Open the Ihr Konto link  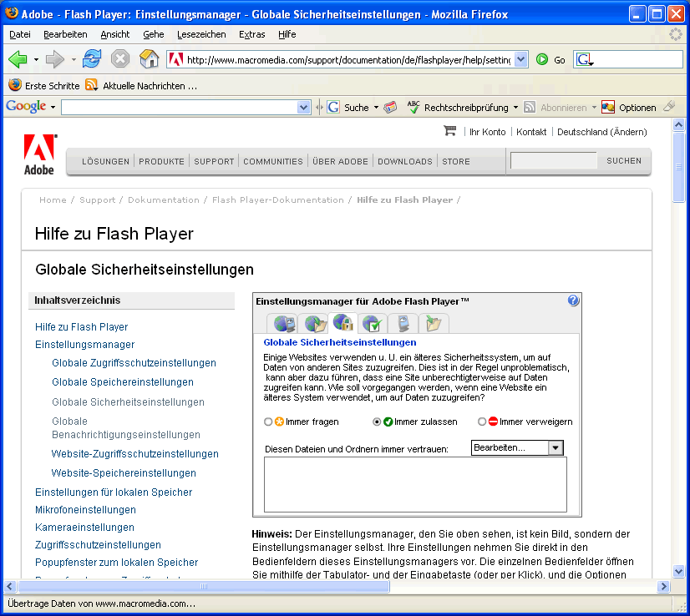coord(487,132)
